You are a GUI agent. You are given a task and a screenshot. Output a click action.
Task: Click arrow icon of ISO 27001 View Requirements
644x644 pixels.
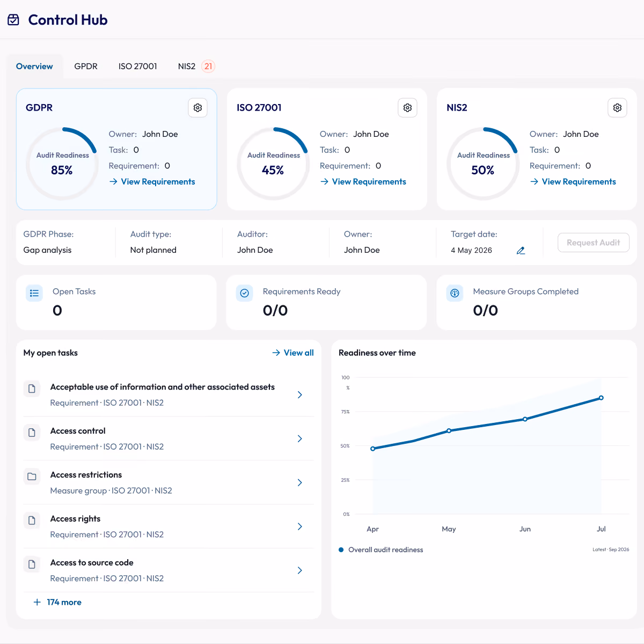point(324,182)
